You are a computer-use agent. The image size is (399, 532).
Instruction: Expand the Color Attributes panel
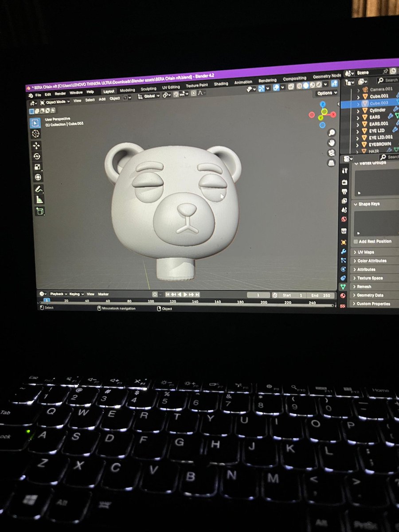point(375,261)
